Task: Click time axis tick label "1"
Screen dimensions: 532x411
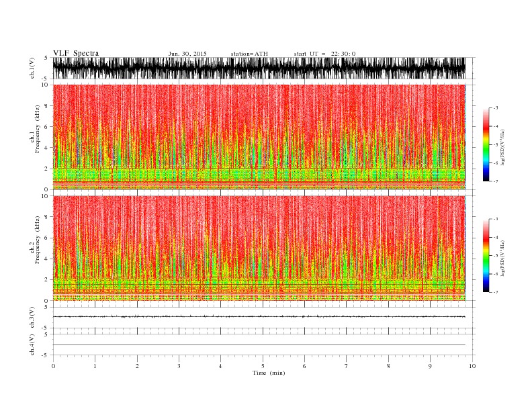Action: pos(95,366)
